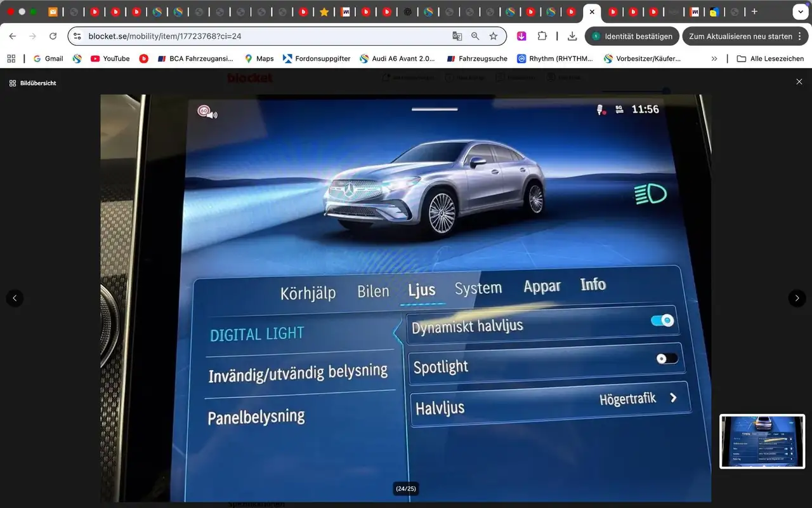Click the Identität bestätigen button
Image resolution: width=812 pixels, height=508 pixels.
click(x=632, y=36)
